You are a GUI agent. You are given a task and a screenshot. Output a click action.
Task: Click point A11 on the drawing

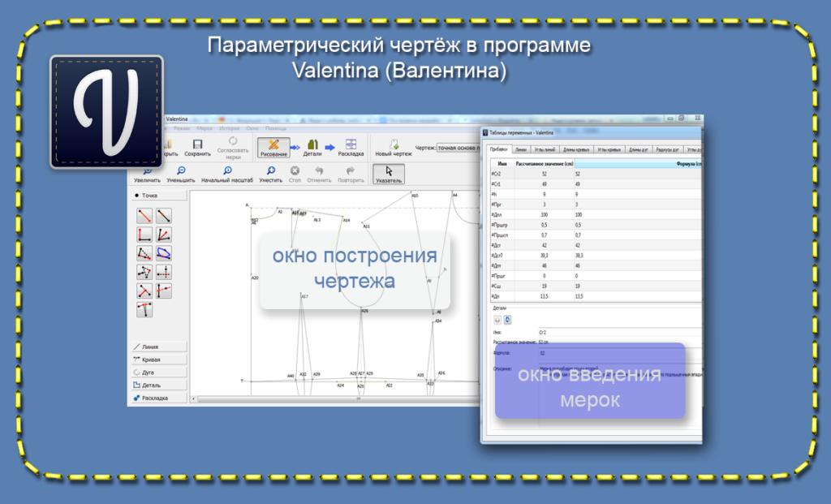coord(366,226)
